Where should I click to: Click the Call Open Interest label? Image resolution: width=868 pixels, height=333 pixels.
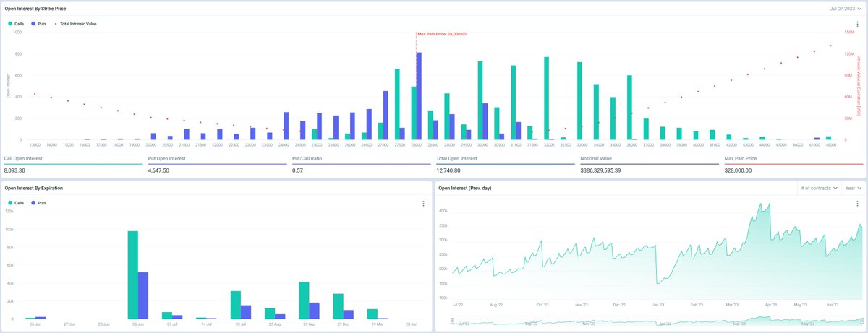tap(23, 157)
